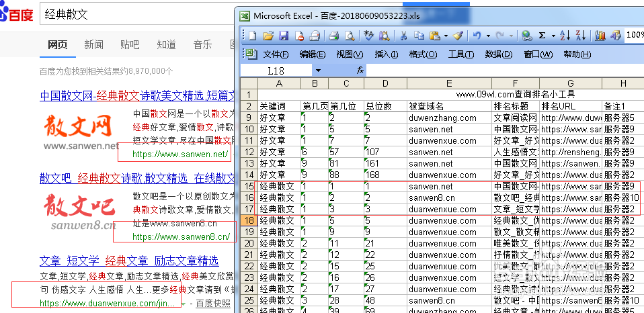The height and width of the screenshot is (313, 644).
Task: Click cell E16 containing sanwen8.cn
Action: (x=449, y=197)
